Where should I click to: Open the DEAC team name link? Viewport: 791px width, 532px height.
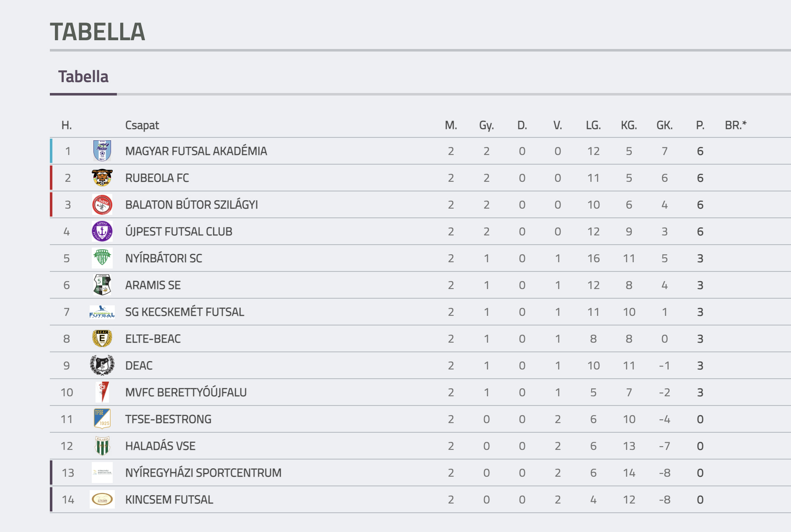coord(139,366)
